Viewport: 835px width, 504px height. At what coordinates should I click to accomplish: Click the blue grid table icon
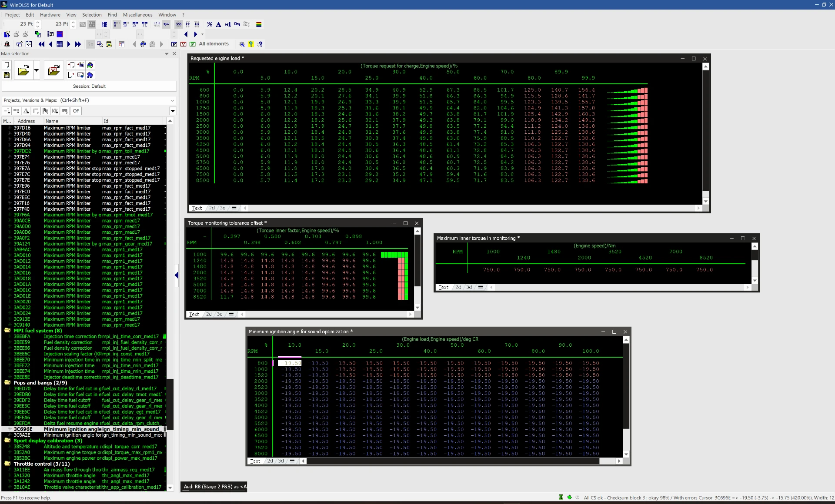click(60, 44)
